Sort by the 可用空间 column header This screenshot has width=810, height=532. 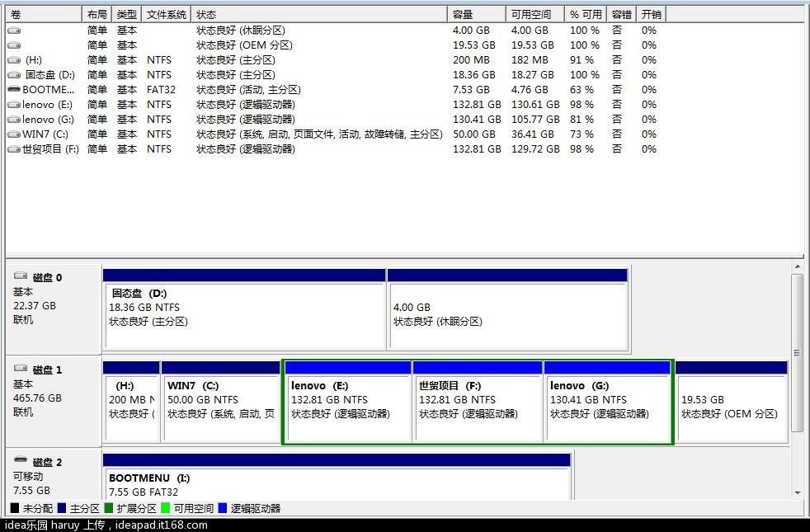(535, 15)
